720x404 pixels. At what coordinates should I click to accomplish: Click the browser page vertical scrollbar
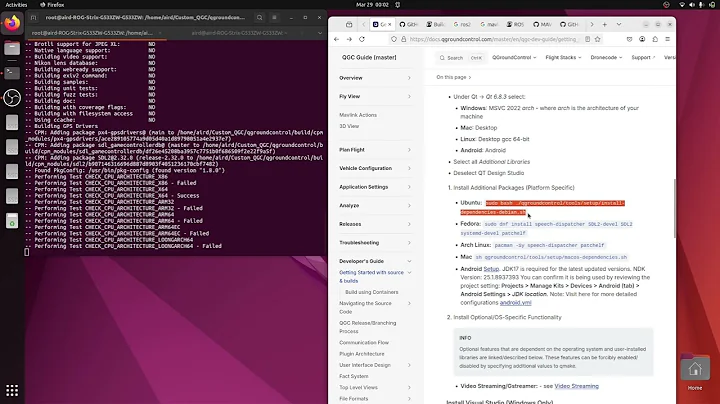tap(674, 209)
